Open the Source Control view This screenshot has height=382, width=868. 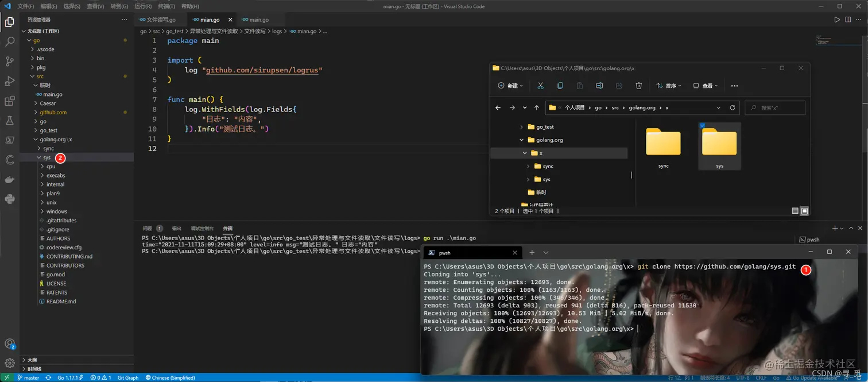pos(10,61)
